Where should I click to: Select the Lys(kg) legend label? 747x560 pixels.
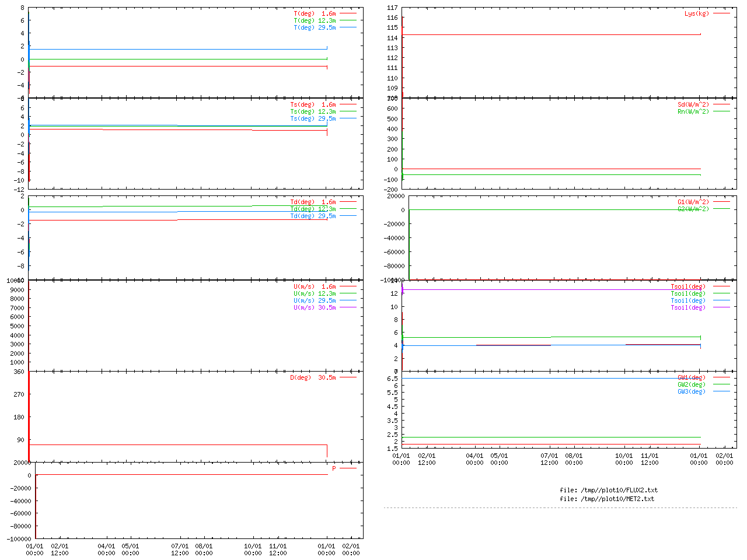pos(697,13)
